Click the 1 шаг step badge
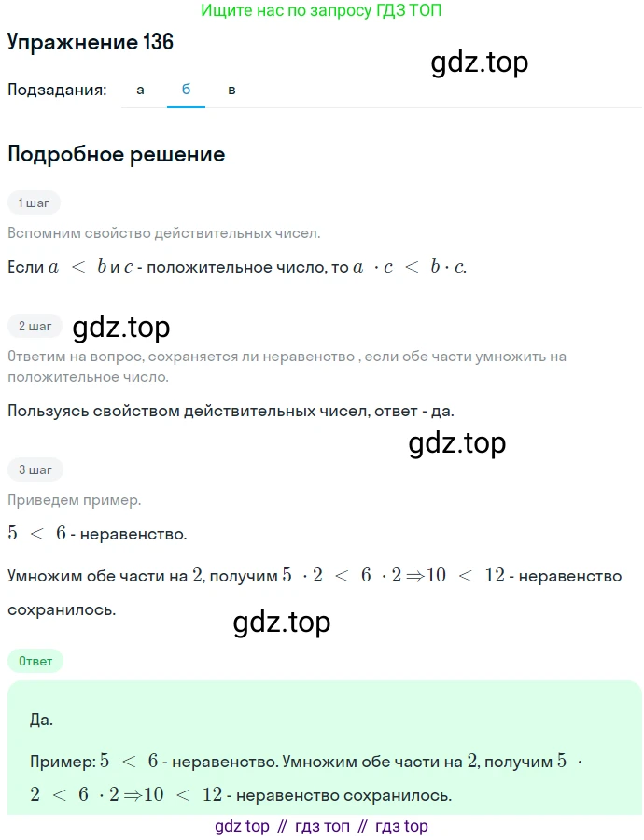 pyautogui.click(x=34, y=203)
